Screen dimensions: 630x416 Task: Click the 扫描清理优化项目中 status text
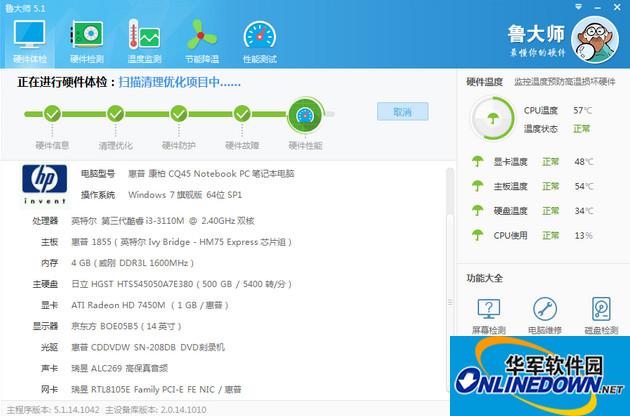click(180, 82)
